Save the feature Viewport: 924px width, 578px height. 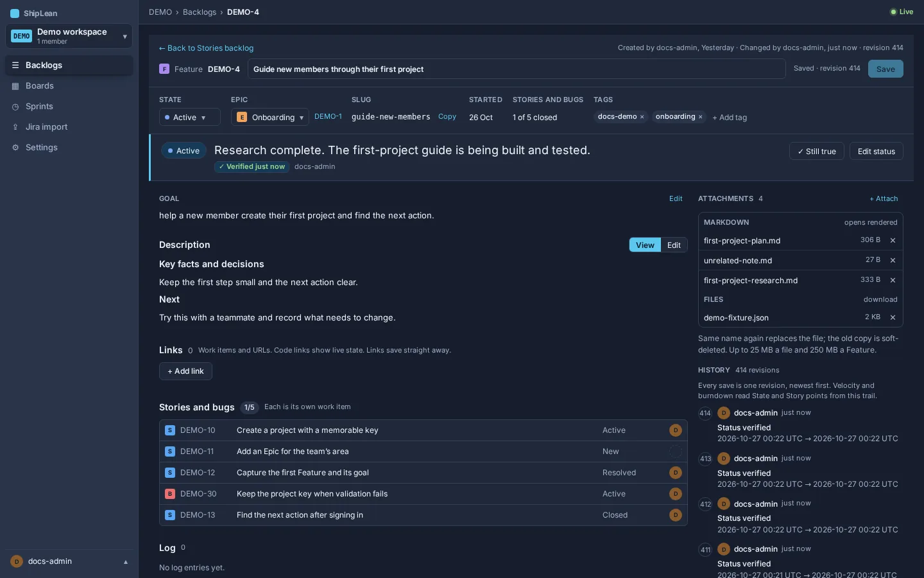[x=886, y=69]
